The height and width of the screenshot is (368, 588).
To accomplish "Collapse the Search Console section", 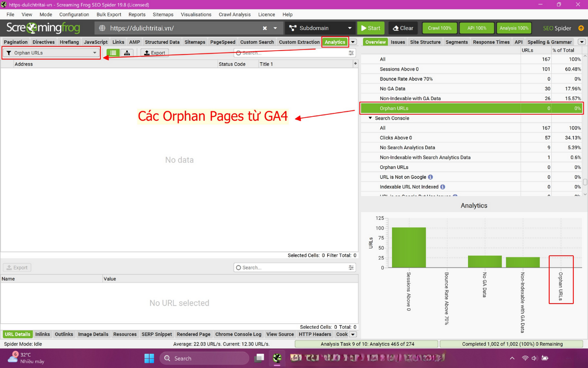I will click(x=370, y=118).
